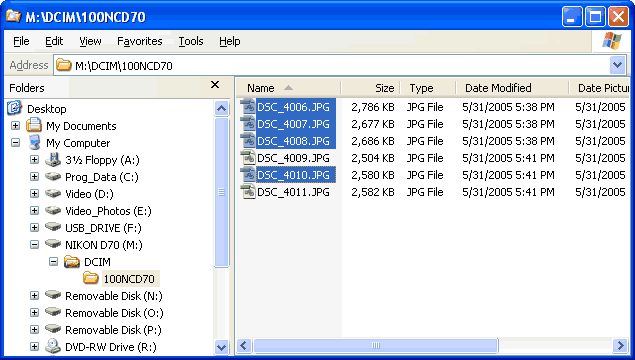Collapse the My Computer tree node

(15, 143)
